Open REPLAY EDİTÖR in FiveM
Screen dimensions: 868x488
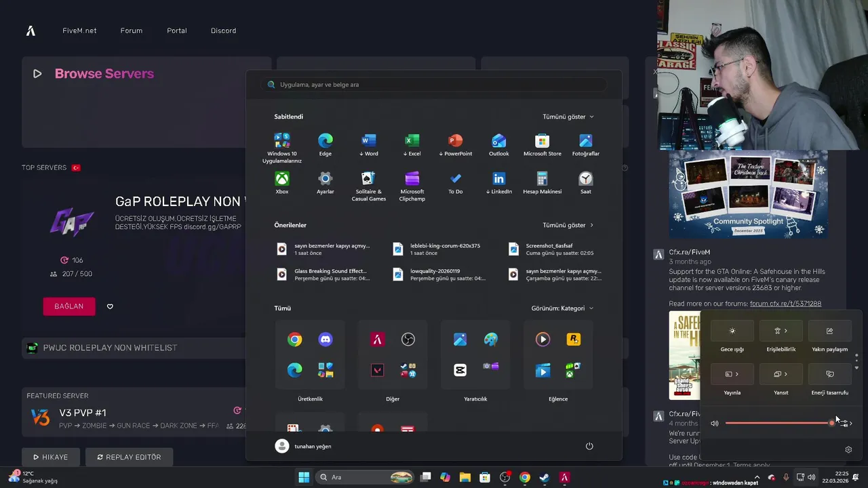[x=129, y=457]
